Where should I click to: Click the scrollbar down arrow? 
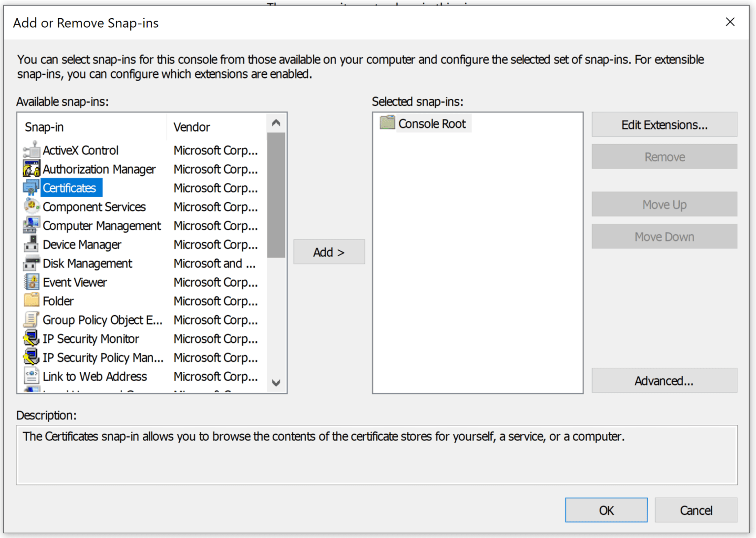click(276, 383)
